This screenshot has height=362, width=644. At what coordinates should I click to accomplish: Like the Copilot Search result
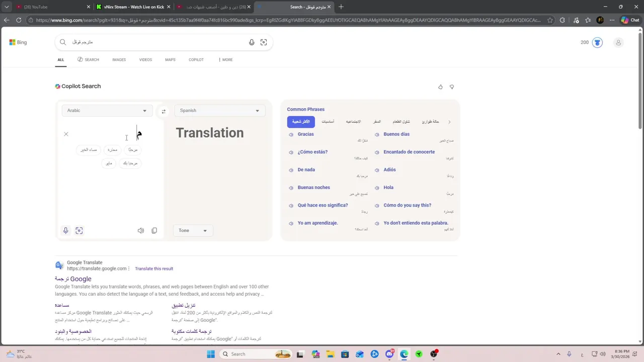pyautogui.click(x=440, y=87)
